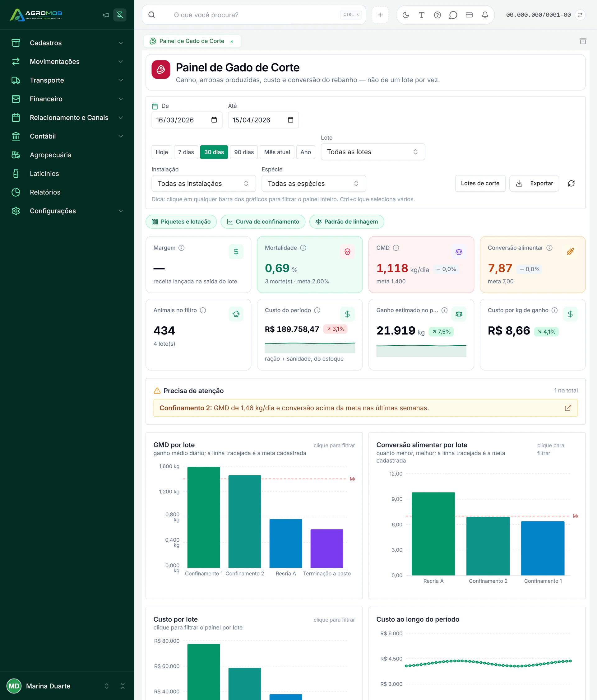Refresh the panel with the reload icon
This screenshot has height=700, width=597.
[x=571, y=184]
